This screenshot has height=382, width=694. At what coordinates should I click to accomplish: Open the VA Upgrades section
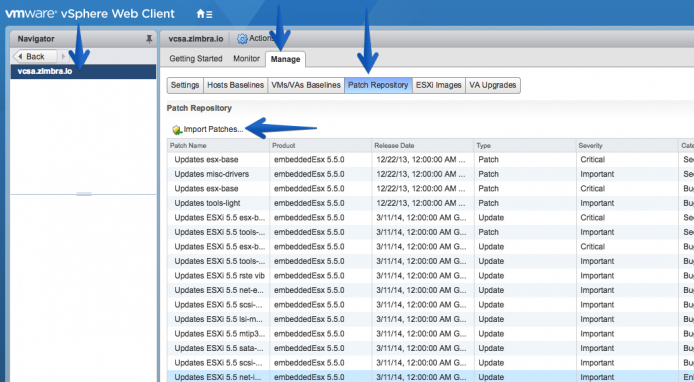[493, 85]
